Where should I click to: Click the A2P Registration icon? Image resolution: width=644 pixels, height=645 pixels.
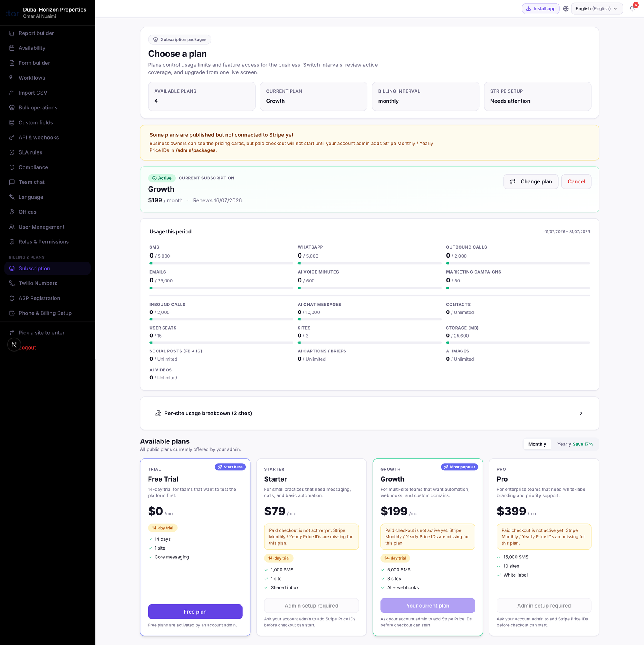pos(12,298)
